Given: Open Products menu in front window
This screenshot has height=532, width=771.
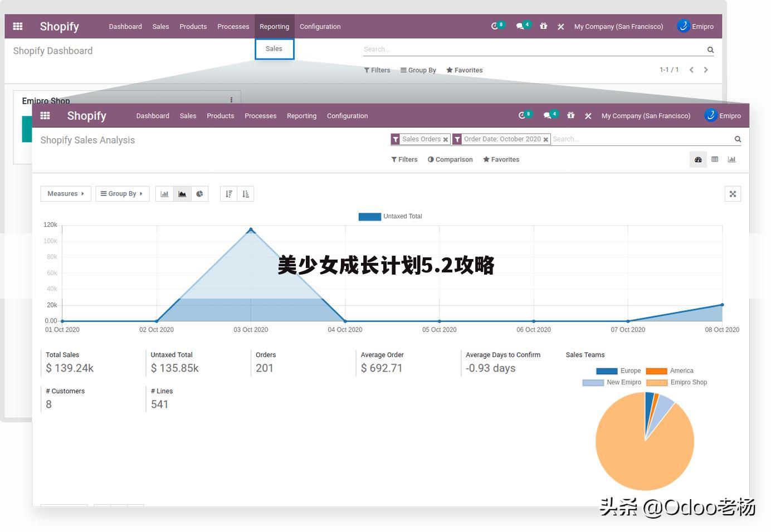Looking at the screenshot, I should coord(220,116).
